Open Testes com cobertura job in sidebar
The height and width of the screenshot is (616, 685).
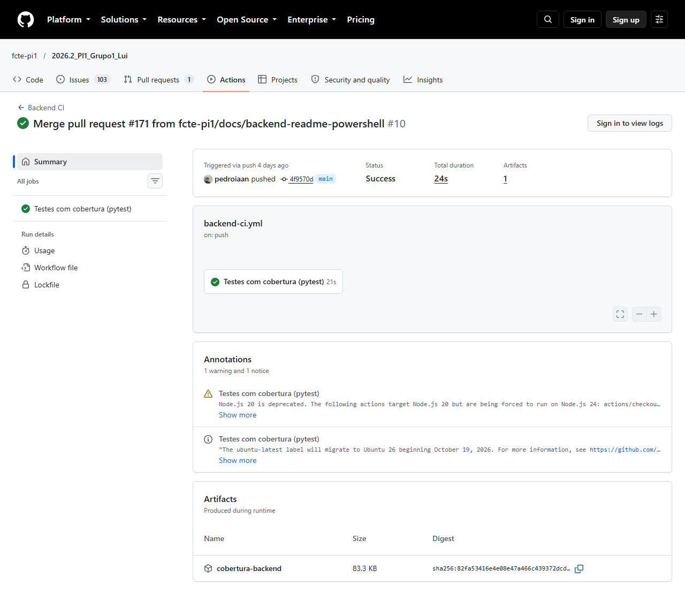pyautogui.click(x=90, y=209)
